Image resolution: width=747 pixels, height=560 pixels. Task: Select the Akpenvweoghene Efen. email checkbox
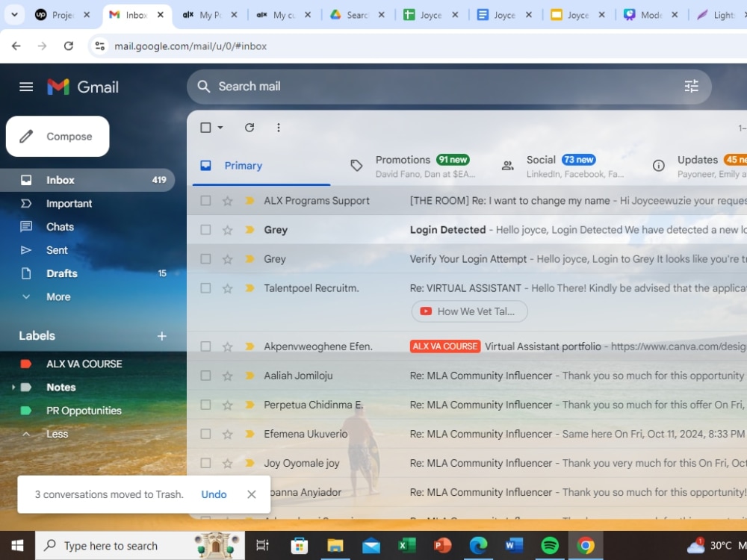click(x=205, y=346)
